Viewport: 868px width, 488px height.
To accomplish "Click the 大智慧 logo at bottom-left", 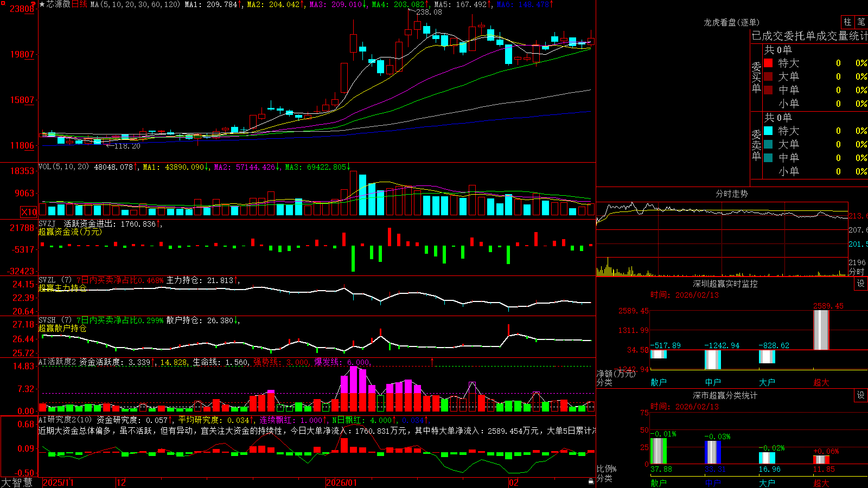I will point(17,483).
